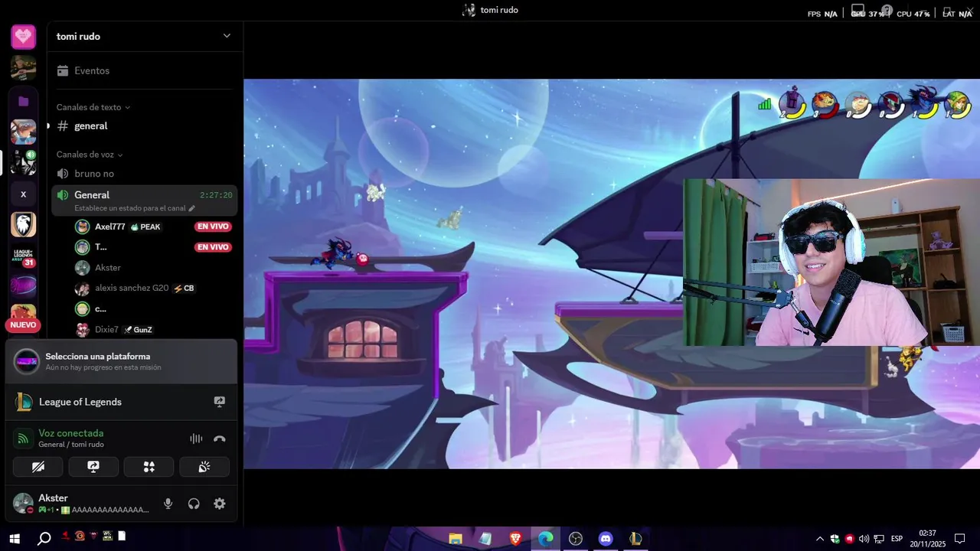980x551 pixels.
Task: Open Windows notification center
Action: pos(960,539)
